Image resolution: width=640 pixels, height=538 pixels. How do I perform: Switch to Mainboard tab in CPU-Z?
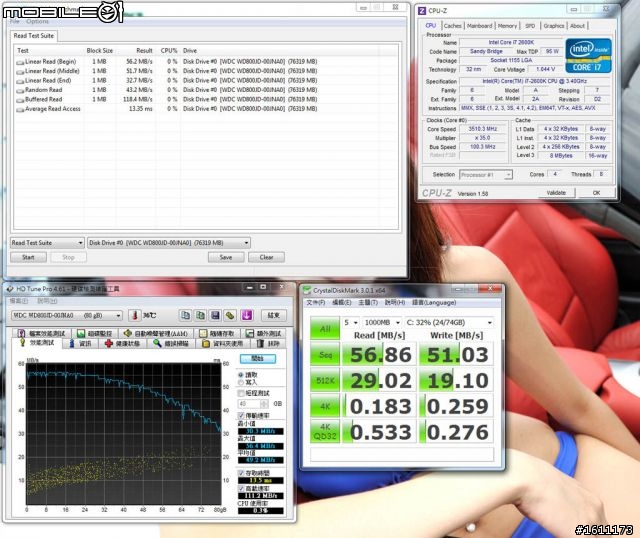tap(480, 26)
